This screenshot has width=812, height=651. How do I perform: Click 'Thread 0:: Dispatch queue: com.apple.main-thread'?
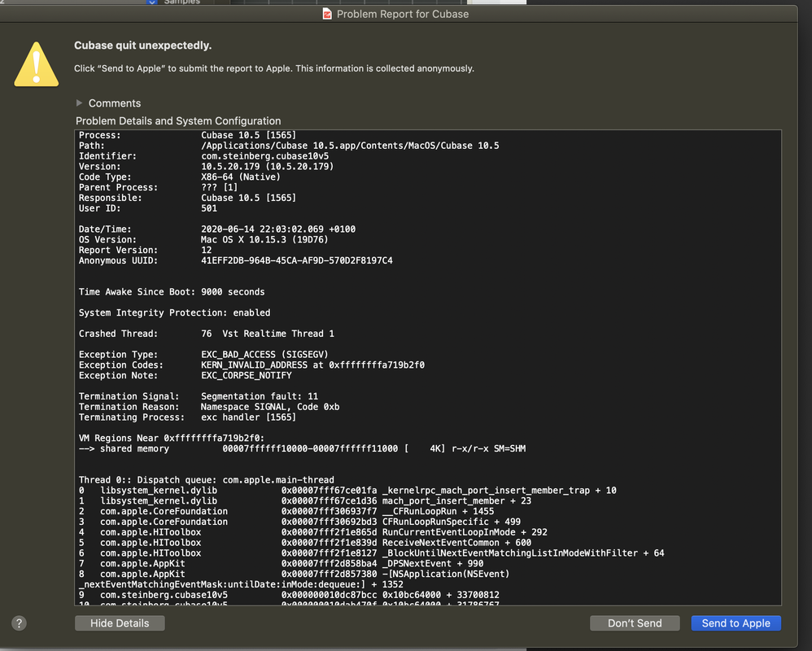point(206,479)
